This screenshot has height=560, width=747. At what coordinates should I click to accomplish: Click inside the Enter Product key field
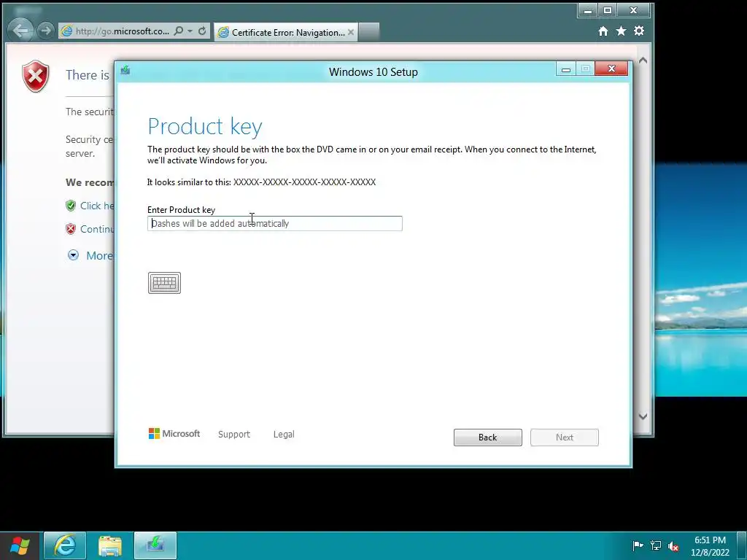[x=275, y=223]
